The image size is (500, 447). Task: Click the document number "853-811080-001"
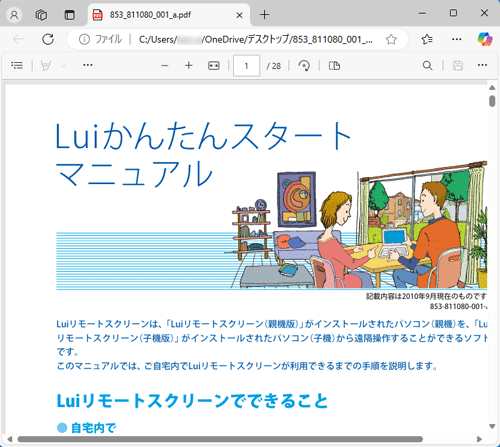(457, 306)
